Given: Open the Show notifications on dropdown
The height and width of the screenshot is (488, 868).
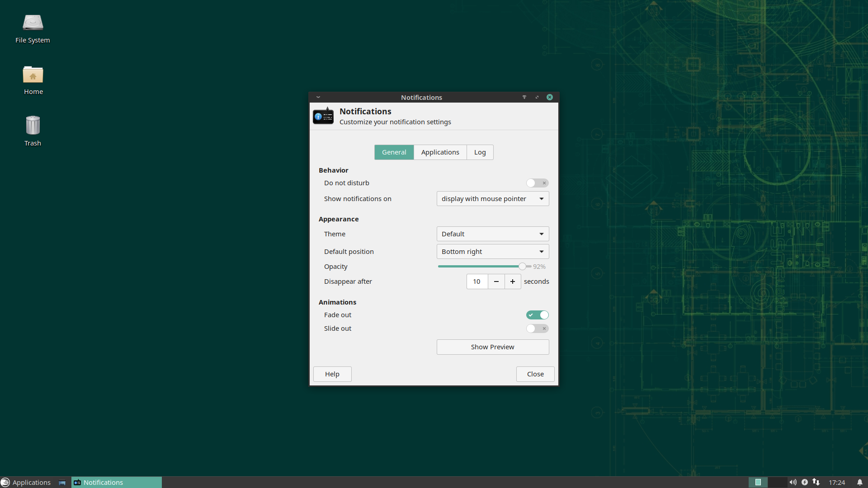Looking at the screenshot, I should pyautogui.click(x=492, y=199).
